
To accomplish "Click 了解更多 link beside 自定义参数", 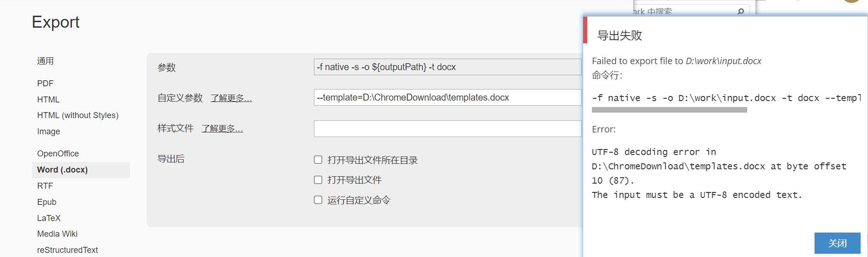I will click(x=231, y=98).
